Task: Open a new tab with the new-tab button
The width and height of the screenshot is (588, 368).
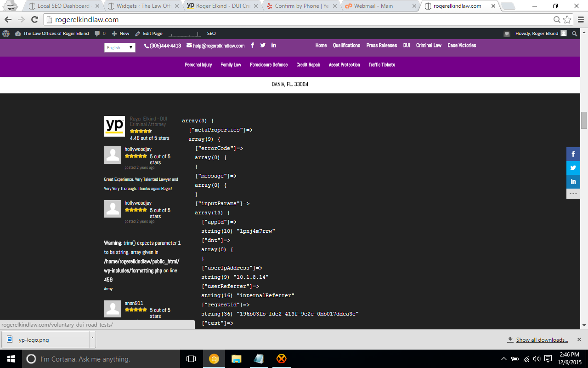Action: pyautogui.click(x=508, y=6)
